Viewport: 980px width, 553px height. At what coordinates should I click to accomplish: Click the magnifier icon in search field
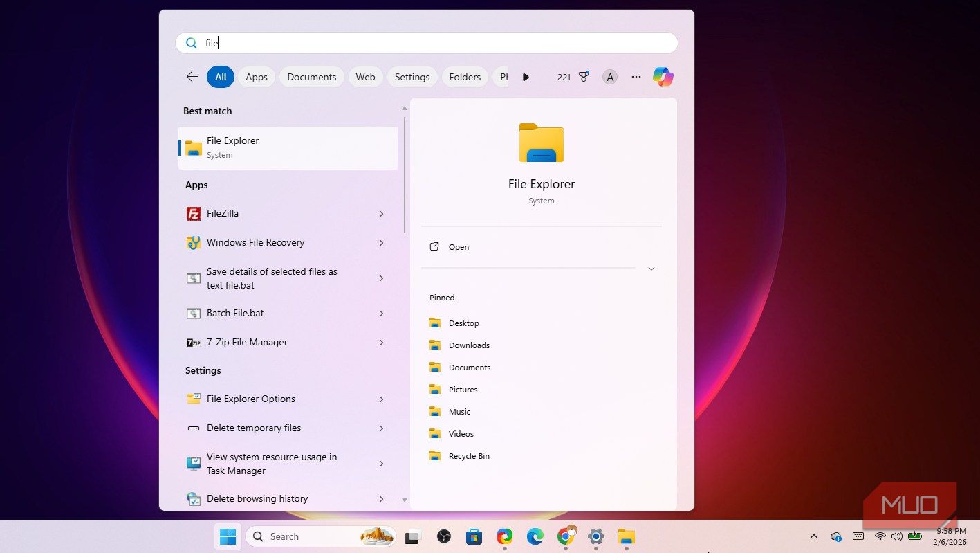[x=192, y=43]
